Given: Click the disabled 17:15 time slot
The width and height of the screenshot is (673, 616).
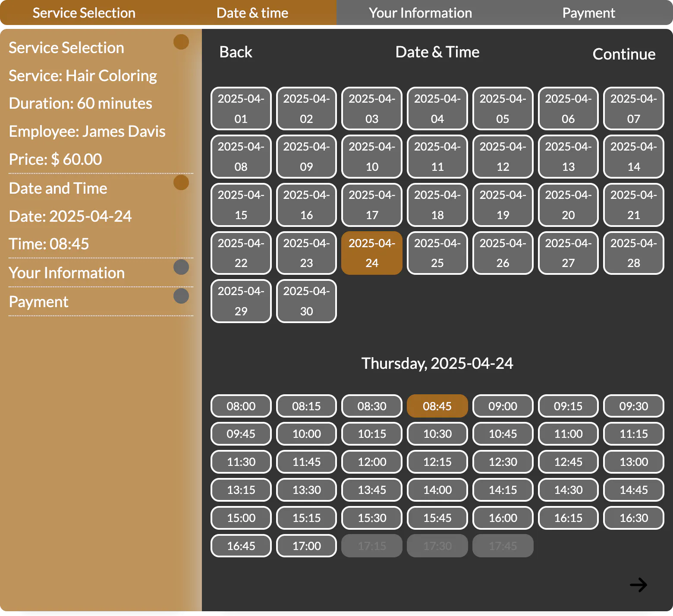Looking at the screenshot, I should [372, 546].
